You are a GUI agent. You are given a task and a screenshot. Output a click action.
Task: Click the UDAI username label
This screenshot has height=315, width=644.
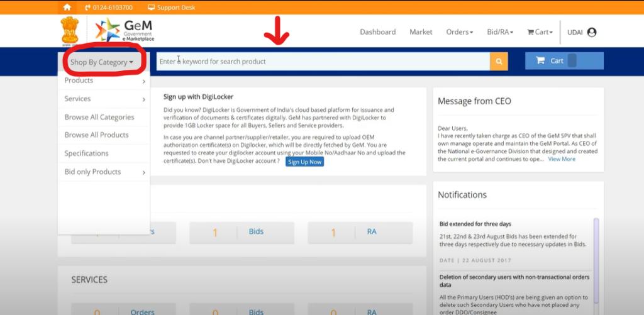[x=575, y=33]
